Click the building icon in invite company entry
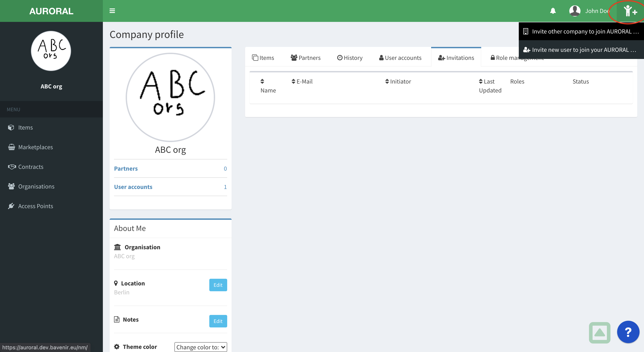This screenshot has width=644, height=352. coord(525,31)
